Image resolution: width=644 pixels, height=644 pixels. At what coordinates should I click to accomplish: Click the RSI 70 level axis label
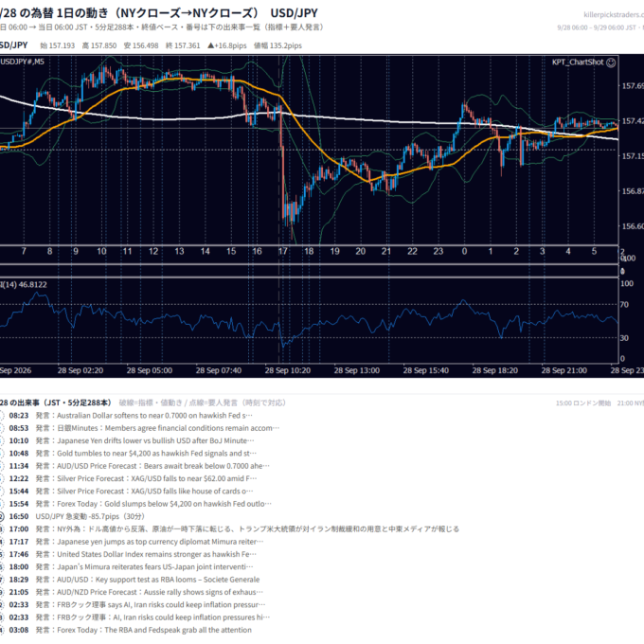click(x=624, y=305)
